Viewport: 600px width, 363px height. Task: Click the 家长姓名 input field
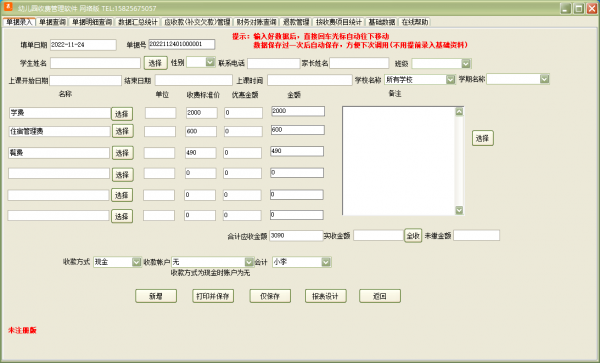(359, 63)
